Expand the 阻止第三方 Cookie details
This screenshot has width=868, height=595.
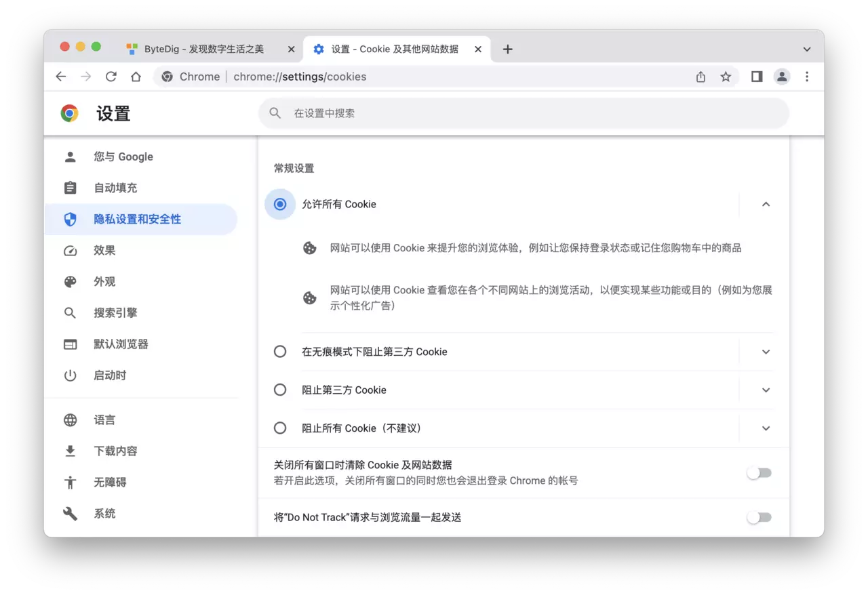point(766,390)
